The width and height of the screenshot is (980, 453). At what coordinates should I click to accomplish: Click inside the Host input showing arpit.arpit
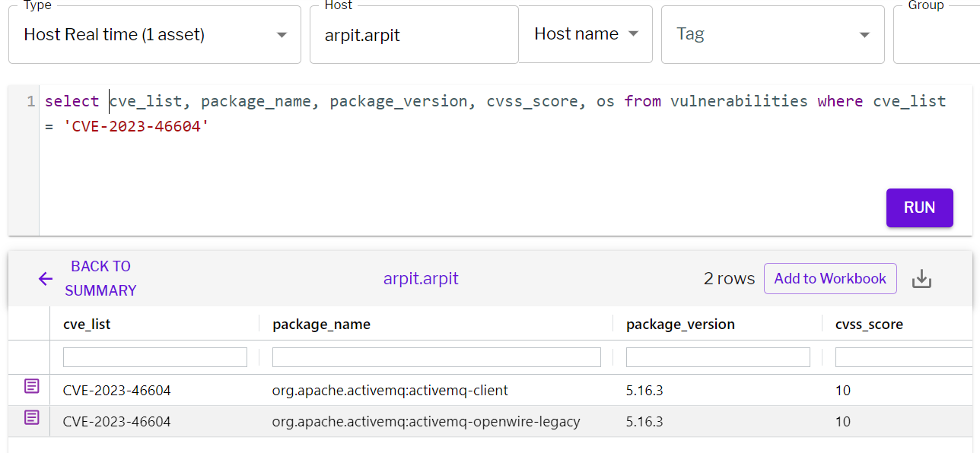tap(413, 33)
